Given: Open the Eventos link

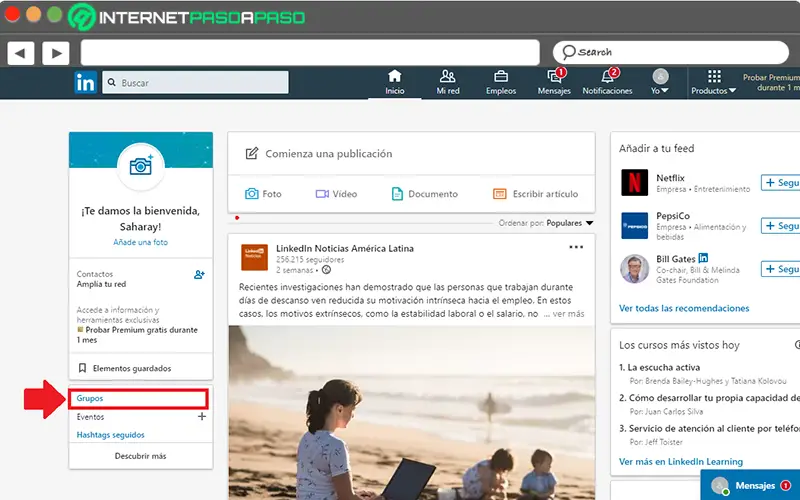Looking at the screenshot, I should point(90,417).
